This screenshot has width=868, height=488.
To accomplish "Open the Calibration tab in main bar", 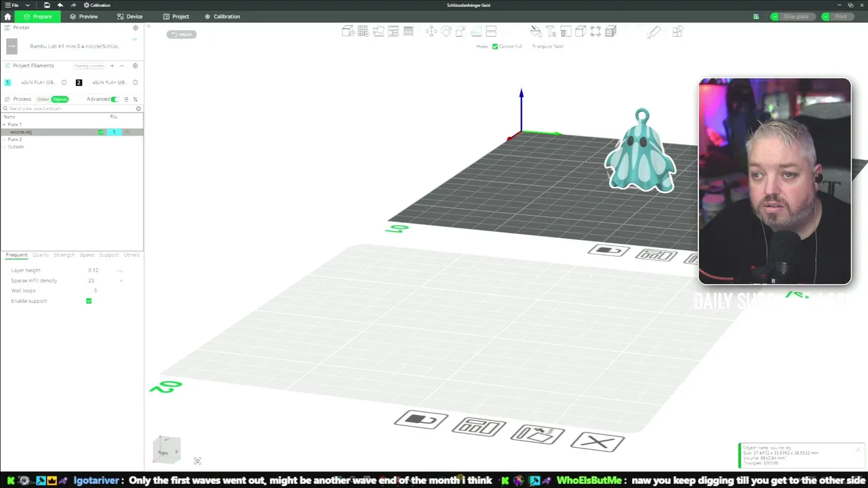I will [x=222, y=16].
